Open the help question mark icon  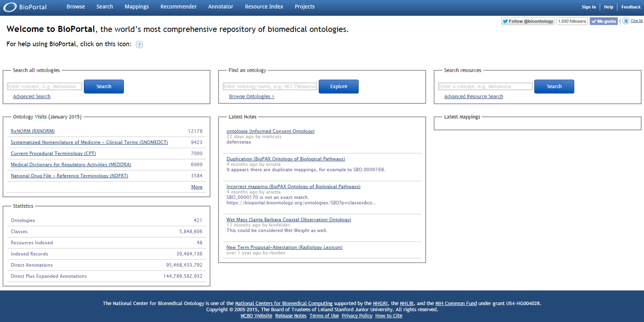click(x=139, y=45)
